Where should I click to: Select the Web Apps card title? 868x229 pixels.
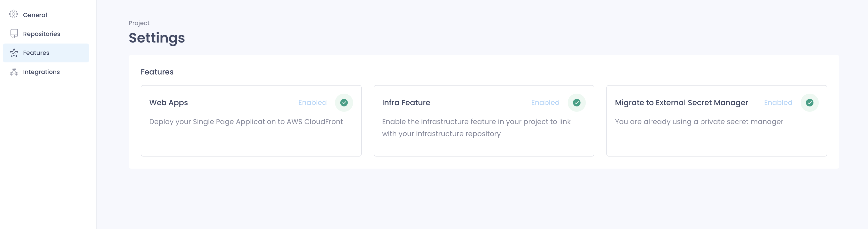(168, 103)
